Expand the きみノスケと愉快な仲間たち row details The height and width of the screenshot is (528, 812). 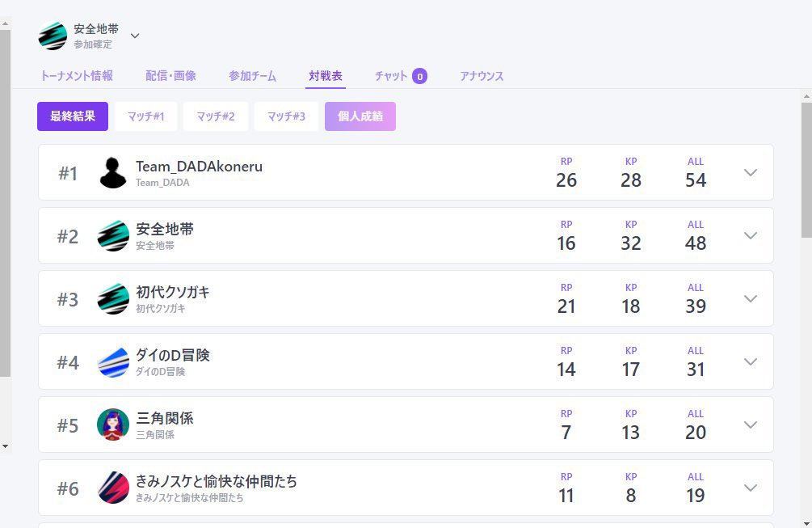click(x=751, y=488)
